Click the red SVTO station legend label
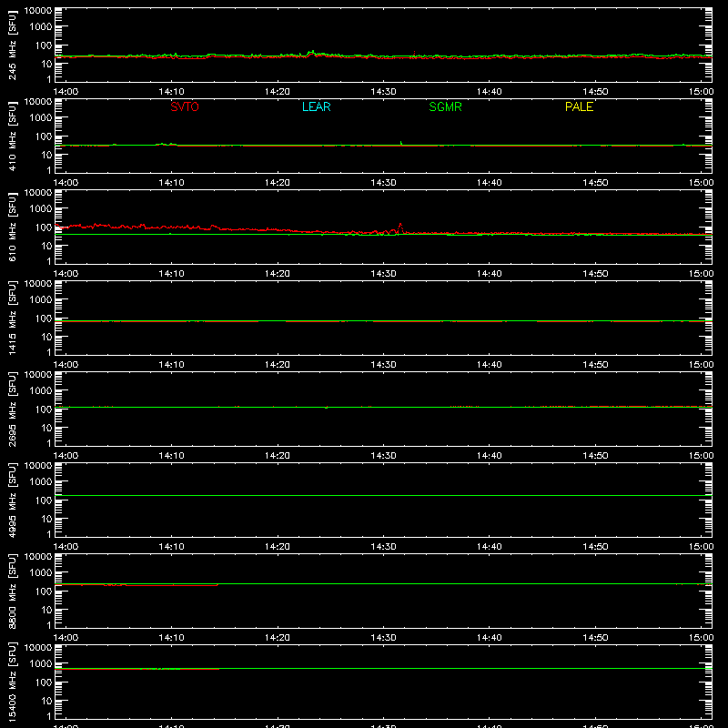 (185, 106)
